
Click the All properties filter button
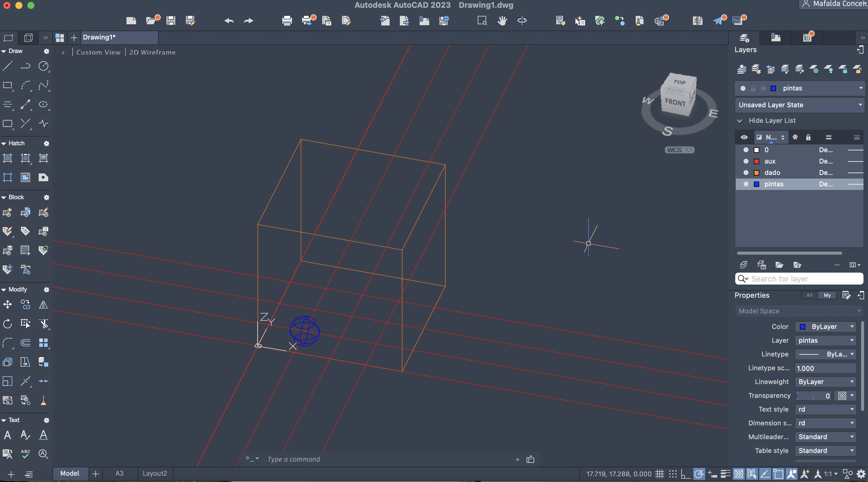click(x=809, y=295)
